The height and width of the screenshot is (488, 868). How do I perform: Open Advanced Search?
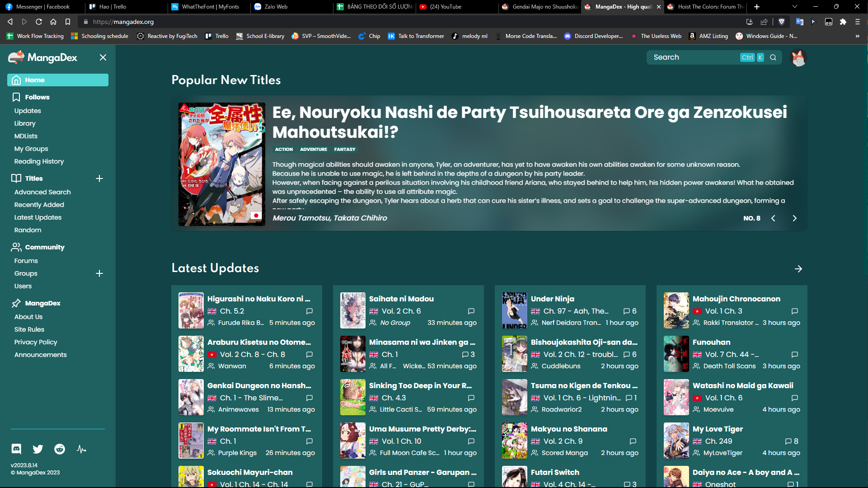[42, 192]
